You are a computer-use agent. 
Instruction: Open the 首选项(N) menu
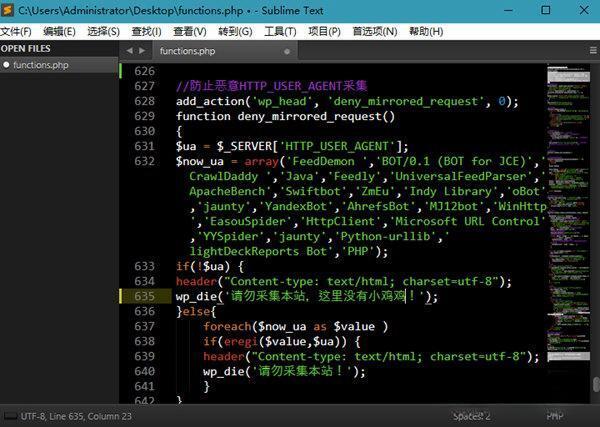pyautogui.click(x=371, y=31)
